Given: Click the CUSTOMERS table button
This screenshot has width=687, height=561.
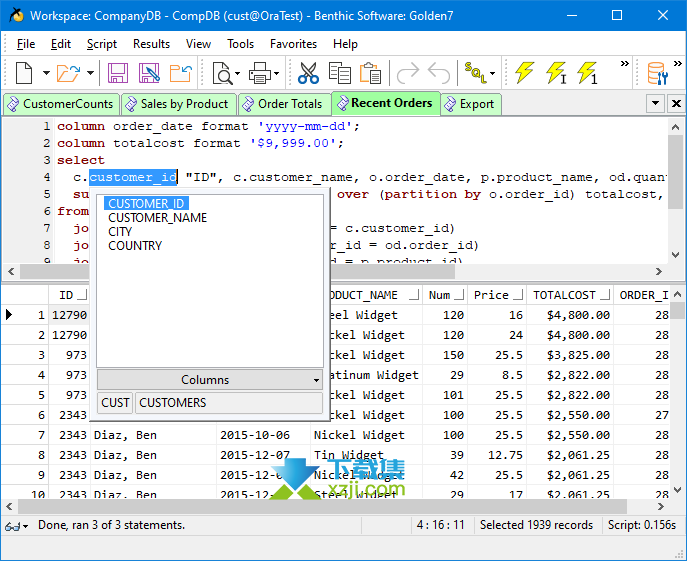Looking at the screenshot, I should pyautogui.click(x=229, y=402).
